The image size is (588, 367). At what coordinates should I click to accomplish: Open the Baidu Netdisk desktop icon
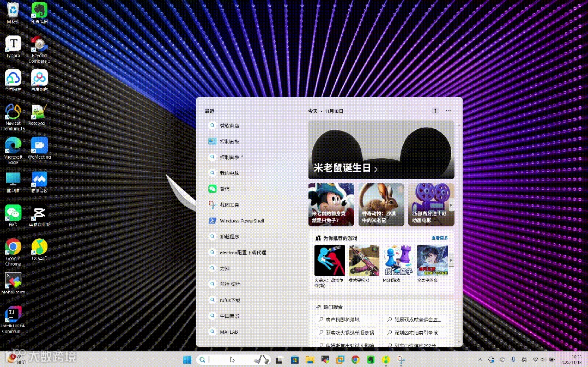(x=39, y=80)
